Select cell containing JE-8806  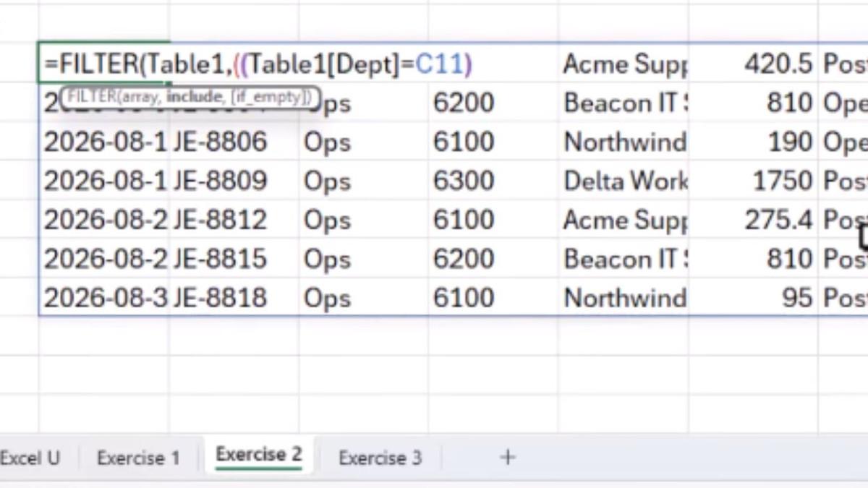(234, 142)
